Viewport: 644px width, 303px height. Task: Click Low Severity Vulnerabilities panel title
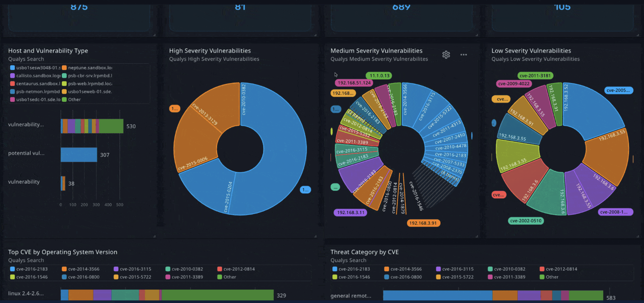pyautogui.click(x=531, y=51)
